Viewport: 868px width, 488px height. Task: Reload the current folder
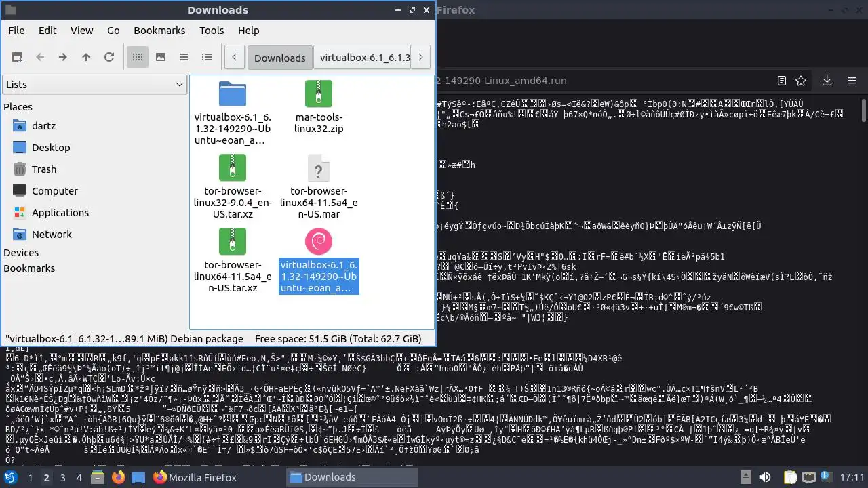click(x=109, y=58)
